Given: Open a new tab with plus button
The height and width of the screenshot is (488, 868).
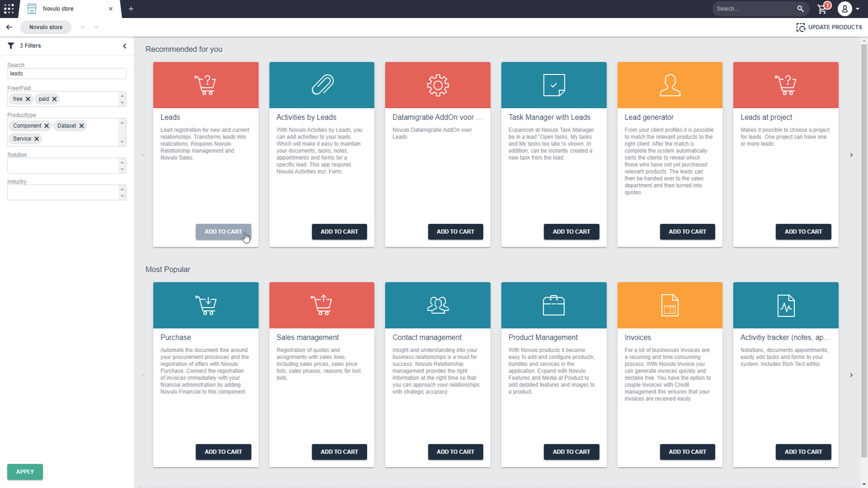Looking at the screenshot, I should tap(131, 9).
